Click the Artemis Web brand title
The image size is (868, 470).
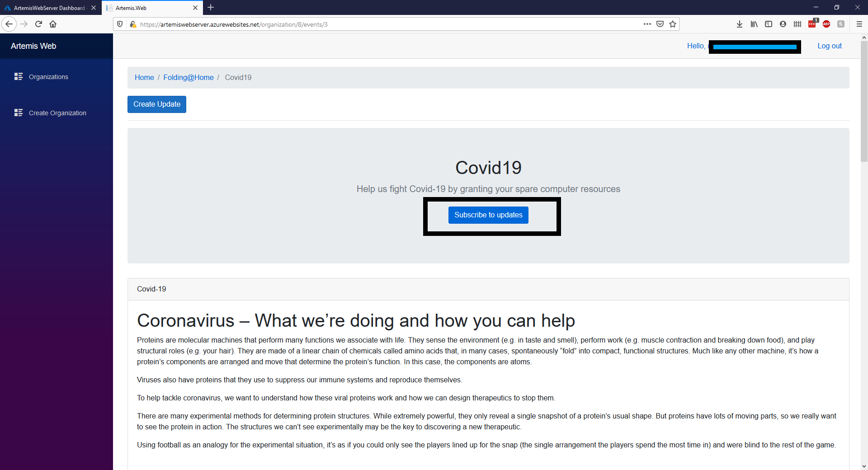coord(33,46)
